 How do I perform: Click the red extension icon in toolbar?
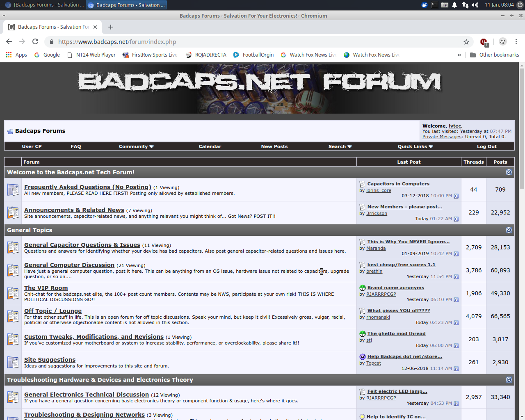[x=484, y=42]
